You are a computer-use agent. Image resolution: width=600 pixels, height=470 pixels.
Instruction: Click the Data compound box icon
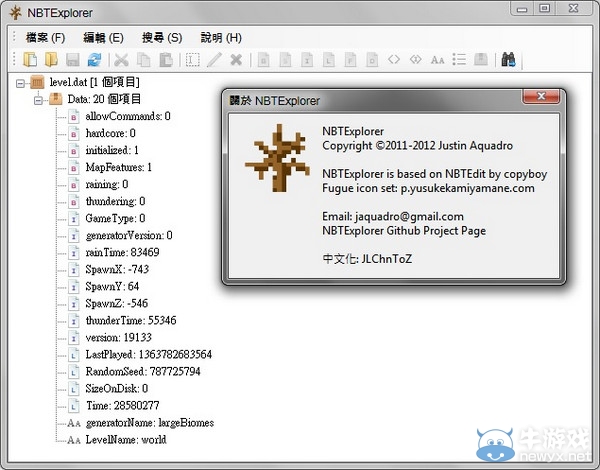[x=55, y=99]
